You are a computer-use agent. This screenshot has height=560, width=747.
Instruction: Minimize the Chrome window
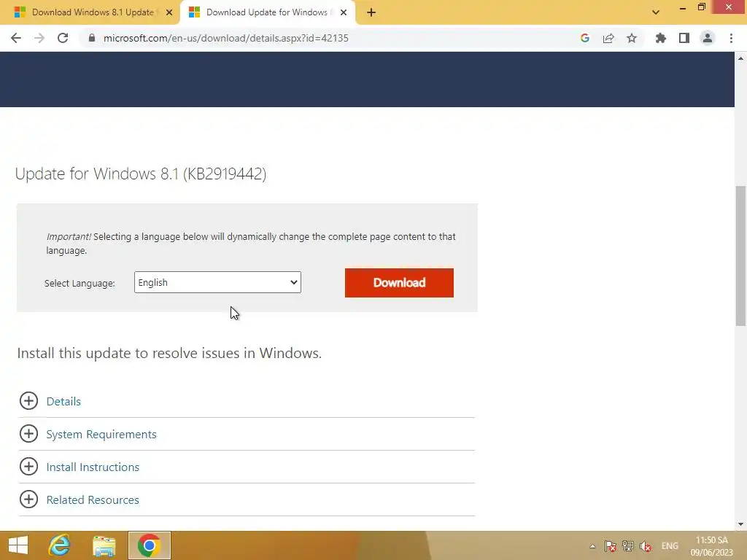tap(683, 7)
